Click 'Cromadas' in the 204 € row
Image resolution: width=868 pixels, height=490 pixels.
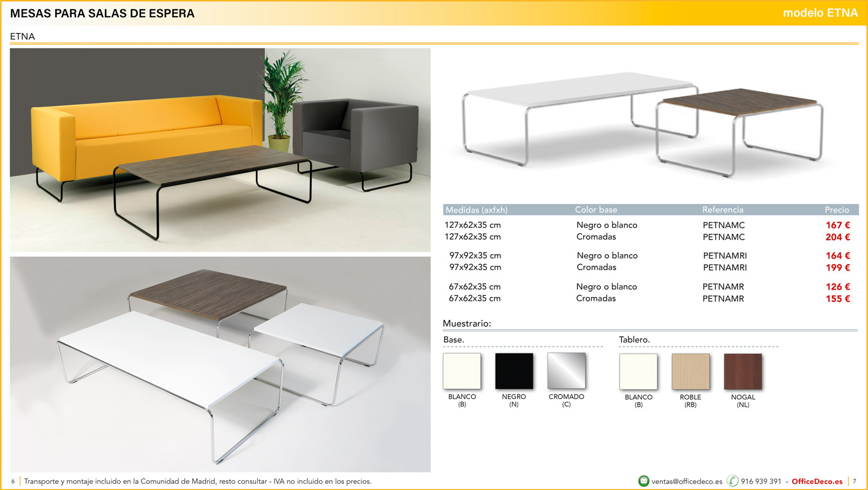pyautogui.click(x=596, y=237)
